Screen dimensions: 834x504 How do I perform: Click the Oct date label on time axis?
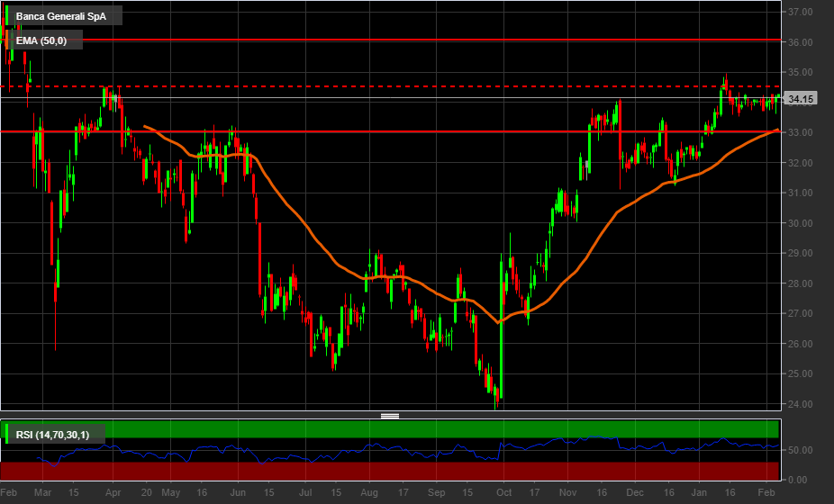(x=503, y=492)
